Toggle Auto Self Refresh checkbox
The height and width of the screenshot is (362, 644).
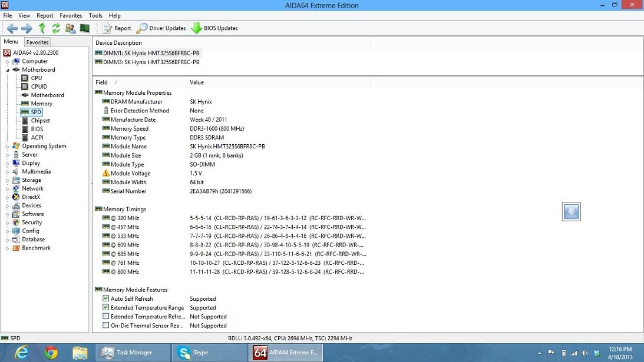pyautogui.click(x=105, y=298)
